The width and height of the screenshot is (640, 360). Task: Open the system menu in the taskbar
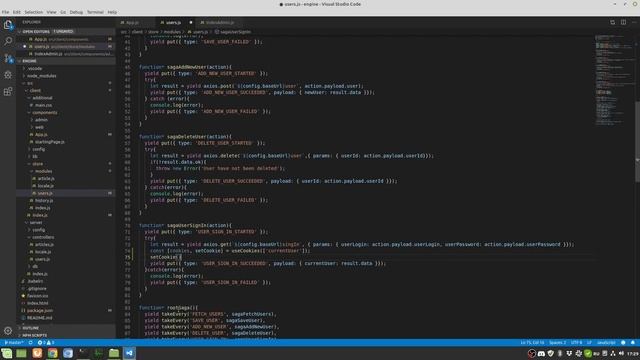(x=7, y=353)
